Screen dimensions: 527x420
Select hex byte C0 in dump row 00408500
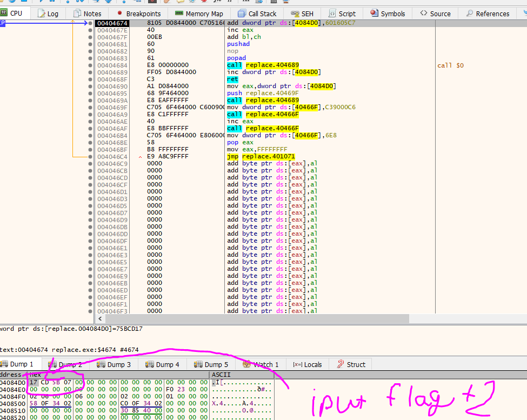(x=124, y=404)
